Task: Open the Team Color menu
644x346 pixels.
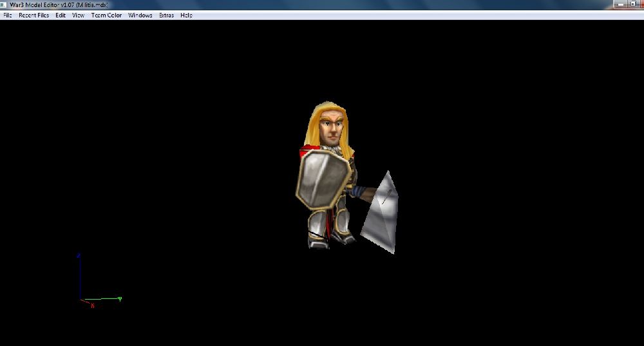Action: pos(106,15)
